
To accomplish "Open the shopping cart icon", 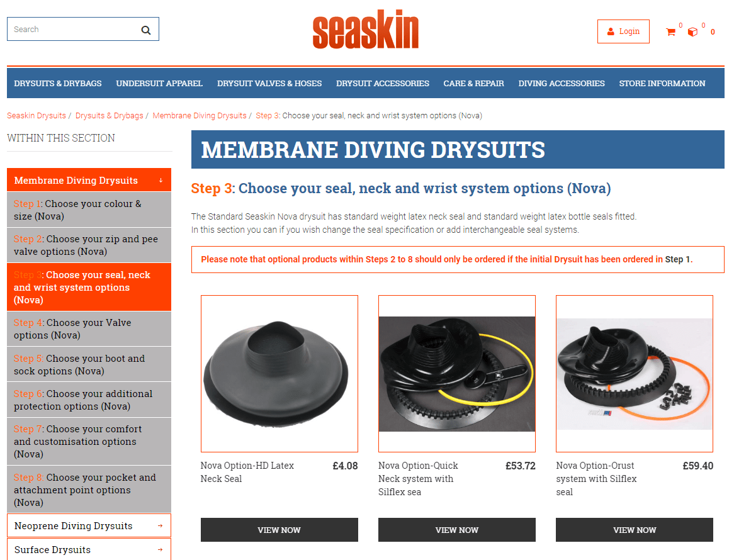I will [x=670, y=32].
